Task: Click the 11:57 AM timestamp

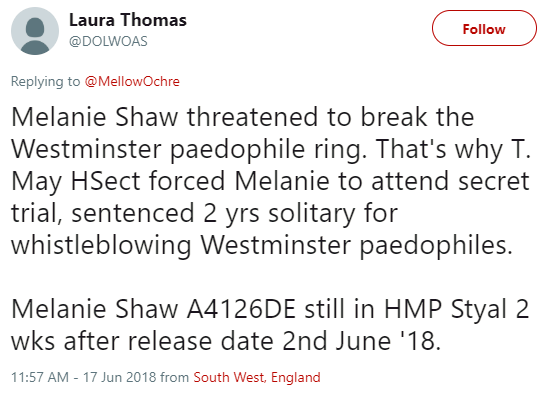Action: [x=40, y=377]
